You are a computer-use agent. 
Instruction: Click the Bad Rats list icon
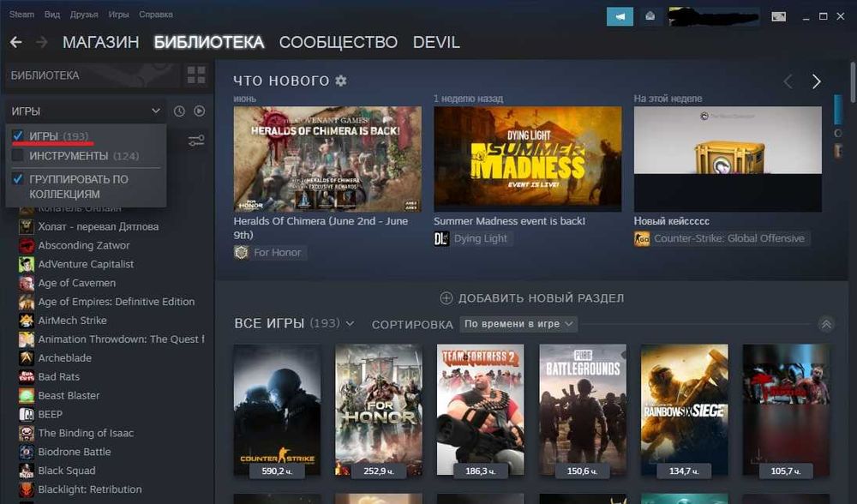pos(27,376)
